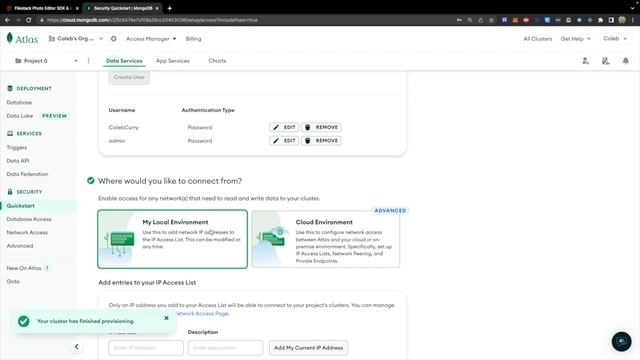Remove the admin user
The image size is (640, 360).
coord(321,141)
